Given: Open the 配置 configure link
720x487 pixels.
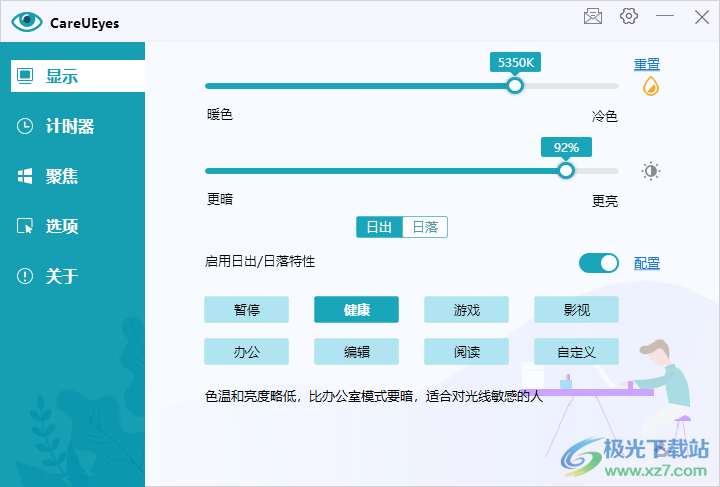Looking at the screenshot, I should [x=647, y=263].
